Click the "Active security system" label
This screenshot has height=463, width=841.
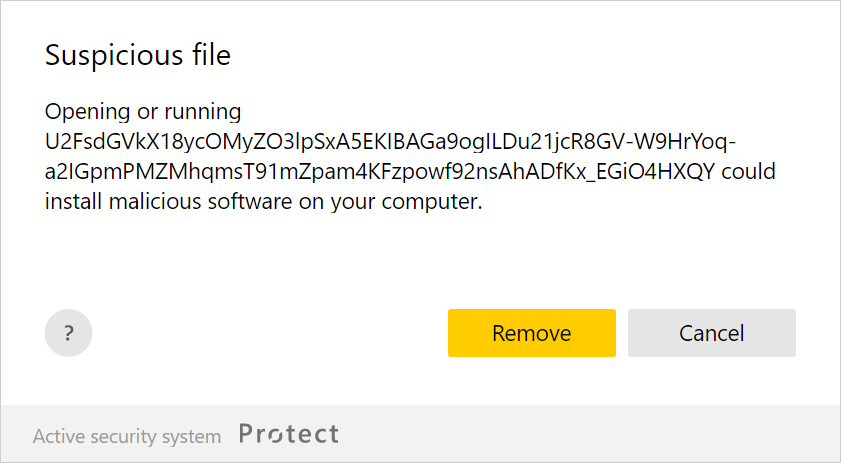tap(127, 436)
